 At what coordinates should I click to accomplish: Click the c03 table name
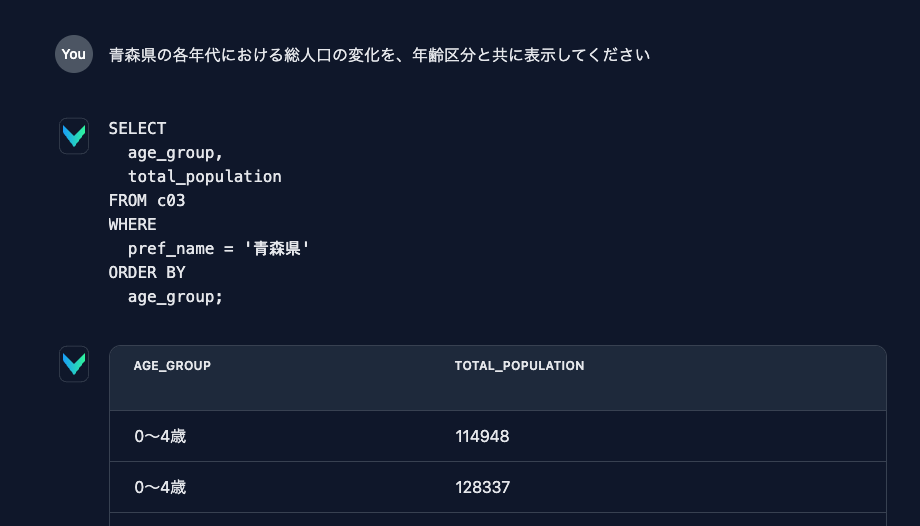click(x=171, y=201)
